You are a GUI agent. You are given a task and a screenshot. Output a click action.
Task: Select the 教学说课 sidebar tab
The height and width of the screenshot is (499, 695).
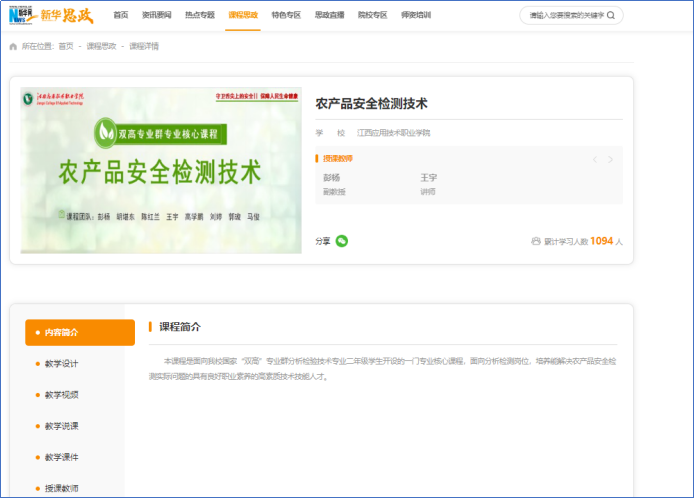point(62,426)
